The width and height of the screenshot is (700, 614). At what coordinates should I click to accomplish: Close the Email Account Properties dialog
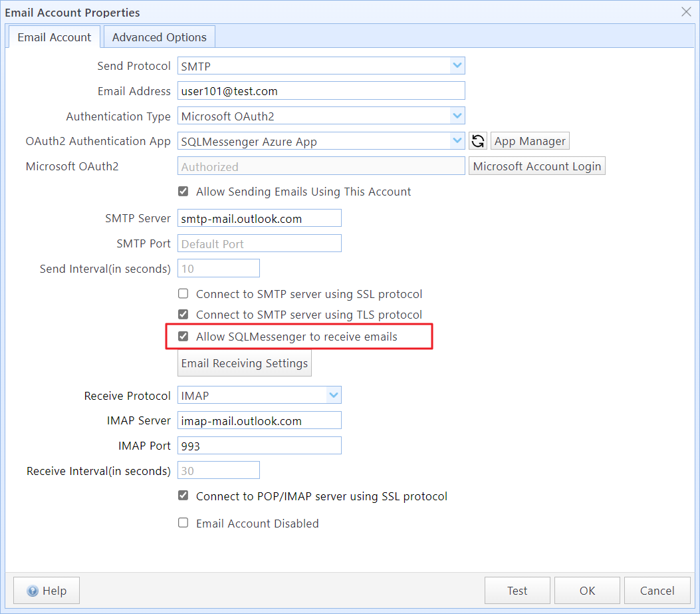(686, 11)
